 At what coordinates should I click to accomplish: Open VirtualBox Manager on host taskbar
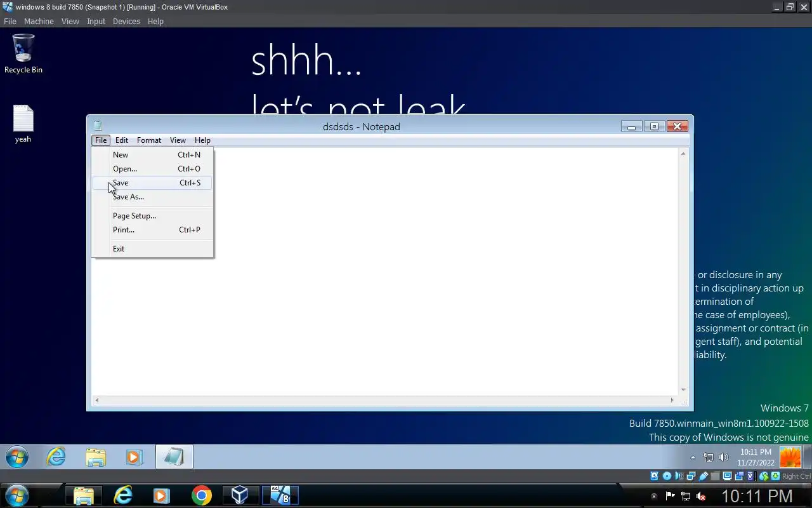coord(240,495)
